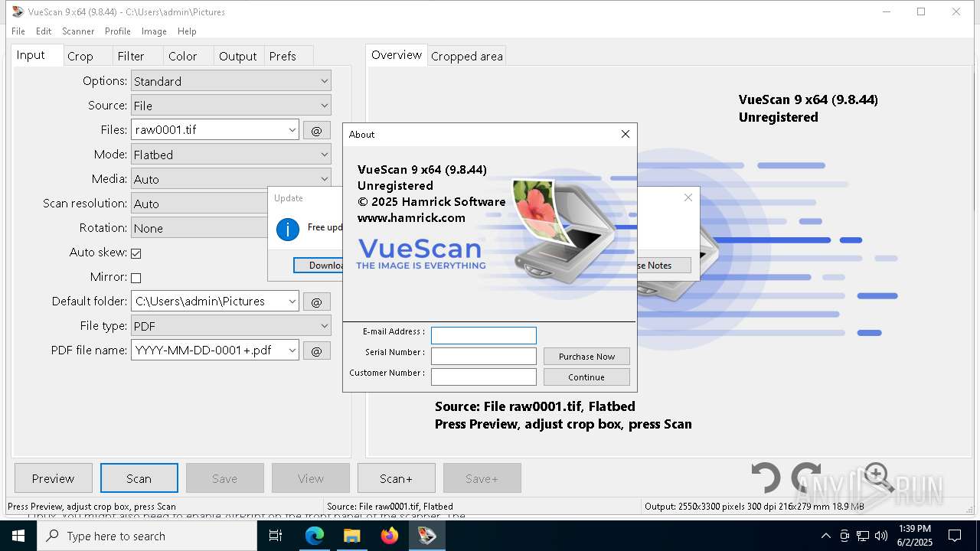This screenshot has height=551, width=980.
Task: Toggle the Auto skew checkbox
Action: click(x=136, y=253)
